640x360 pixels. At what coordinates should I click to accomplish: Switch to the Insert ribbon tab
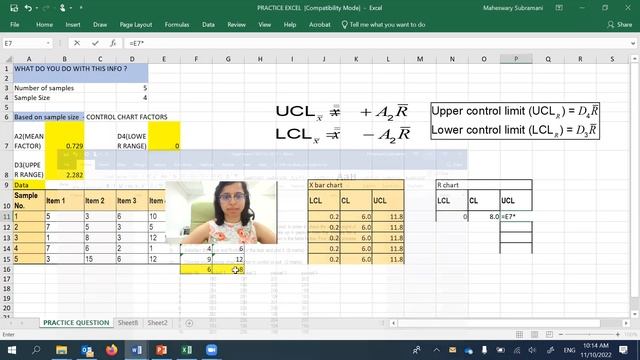(73, 24)
